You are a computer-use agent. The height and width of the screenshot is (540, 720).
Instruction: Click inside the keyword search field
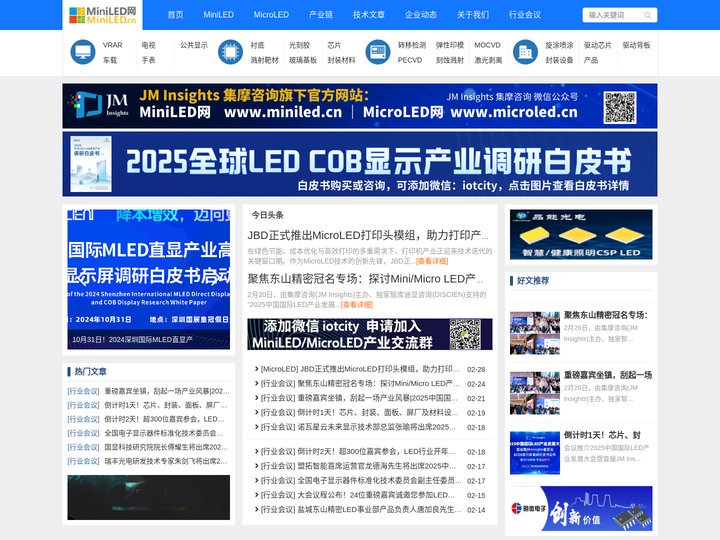click(x=613, y=15)
